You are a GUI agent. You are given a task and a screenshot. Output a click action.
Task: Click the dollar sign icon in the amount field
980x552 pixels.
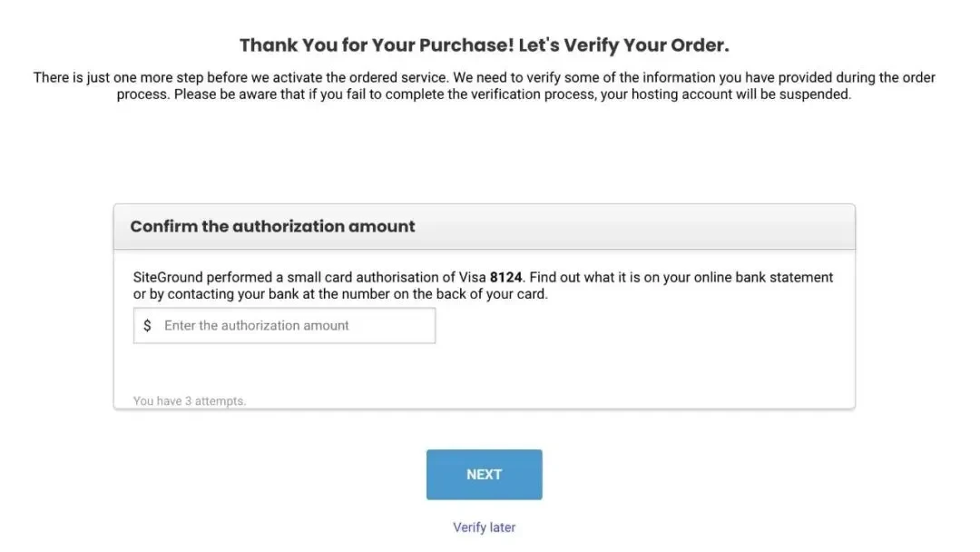click(x=147, y=326)
